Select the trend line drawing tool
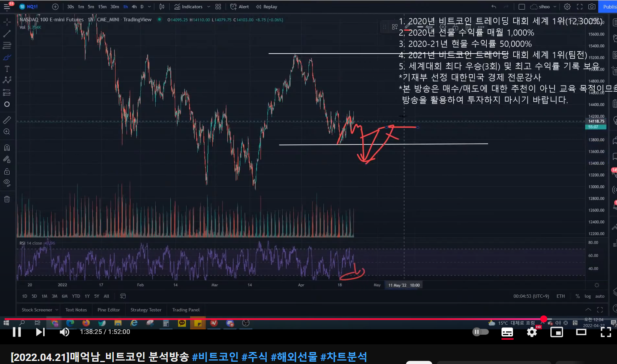617x364 pixels. [x=7, y=34]
